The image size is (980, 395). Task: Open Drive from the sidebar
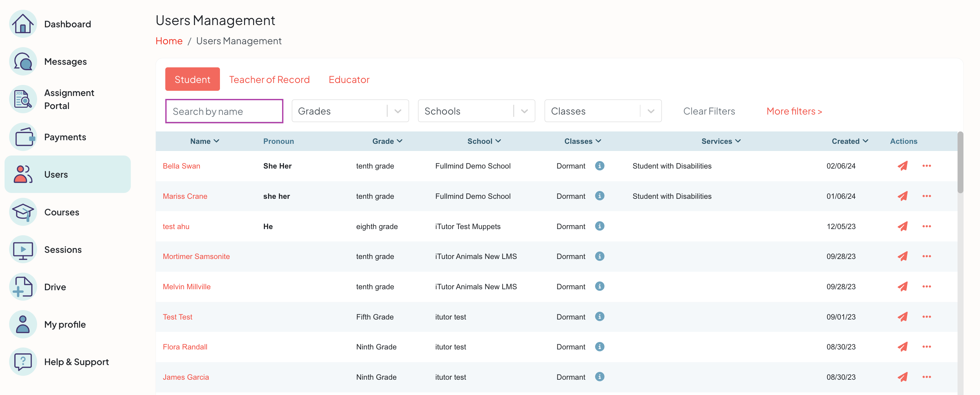[x=23, y=287]
